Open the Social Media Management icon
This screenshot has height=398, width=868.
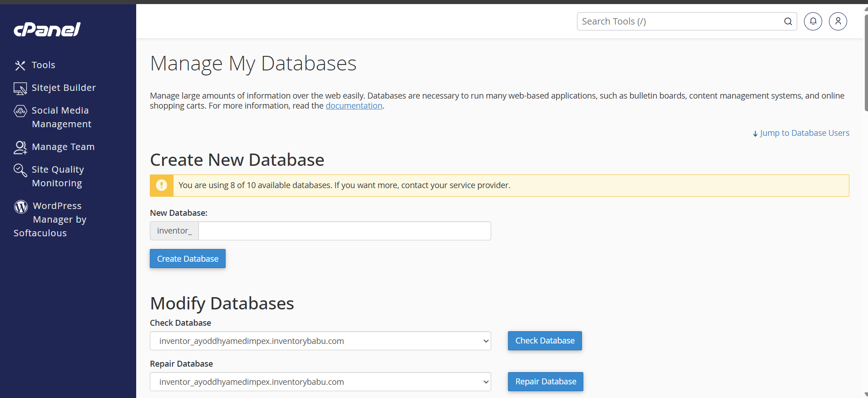click(x=20, y=111)
